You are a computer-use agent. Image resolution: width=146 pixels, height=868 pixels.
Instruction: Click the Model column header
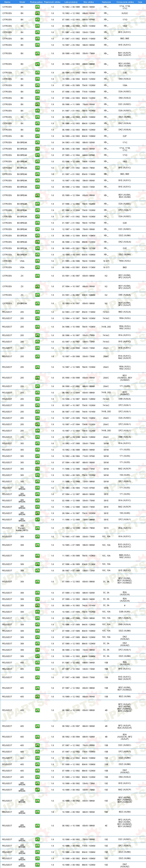tap(22, 2)
